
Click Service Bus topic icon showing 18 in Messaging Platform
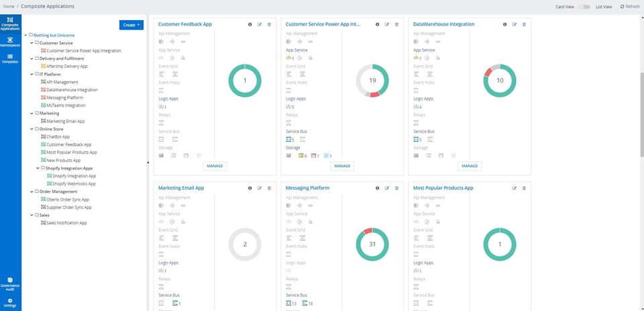pos(305,303)
